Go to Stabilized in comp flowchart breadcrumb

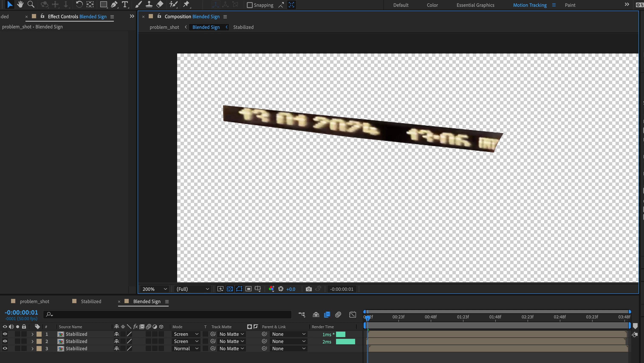[243, 27]
